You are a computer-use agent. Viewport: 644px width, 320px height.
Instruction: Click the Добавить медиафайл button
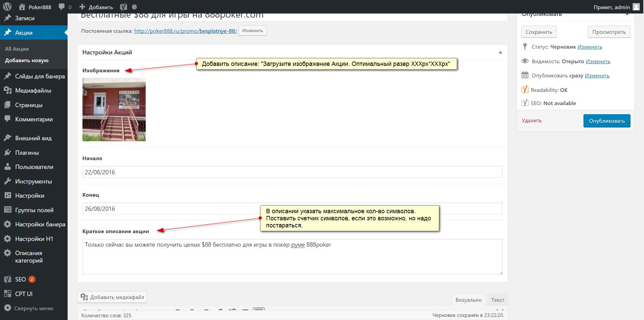tap(112, 297)
